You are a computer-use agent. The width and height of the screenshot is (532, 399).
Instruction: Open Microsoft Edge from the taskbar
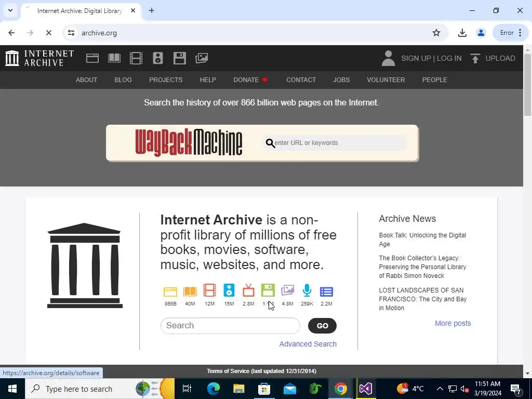[x=214, y=389]
